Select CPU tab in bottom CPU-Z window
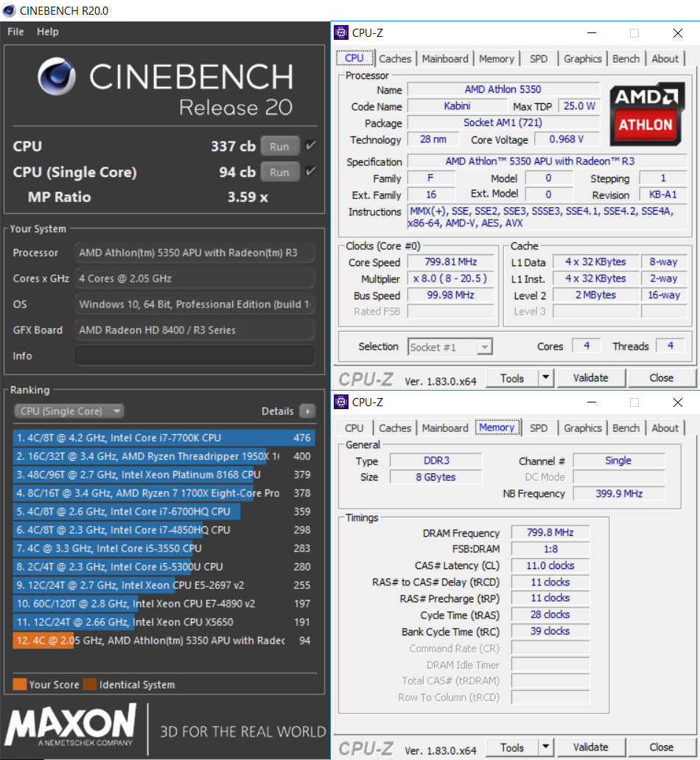The width and height of the screenshot is (700, 760). (x=354, y=428)
